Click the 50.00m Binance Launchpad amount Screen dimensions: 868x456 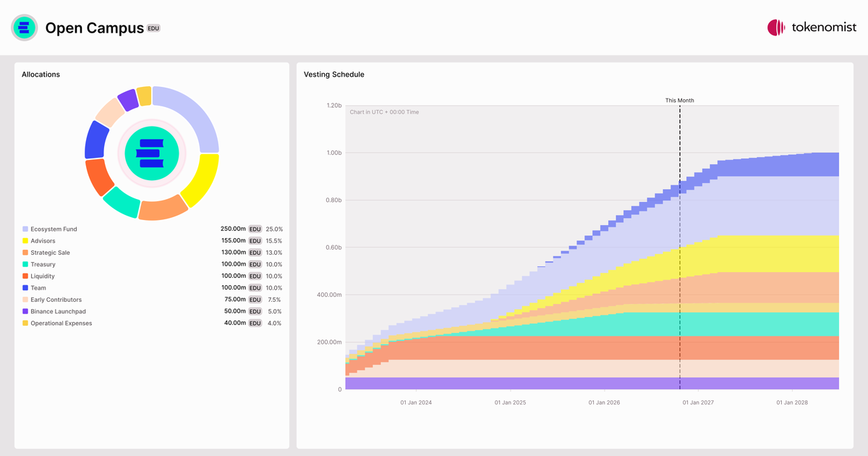tap(235, 311)
